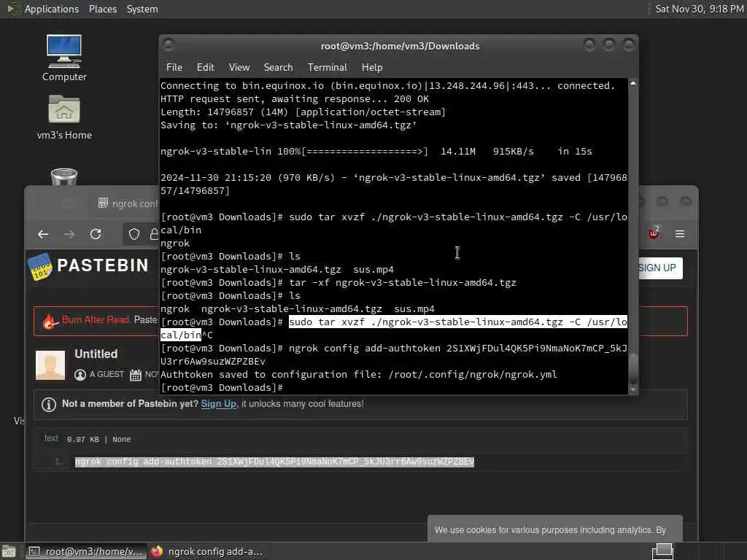Click the guest user avatar image

(x=50, y=365)
